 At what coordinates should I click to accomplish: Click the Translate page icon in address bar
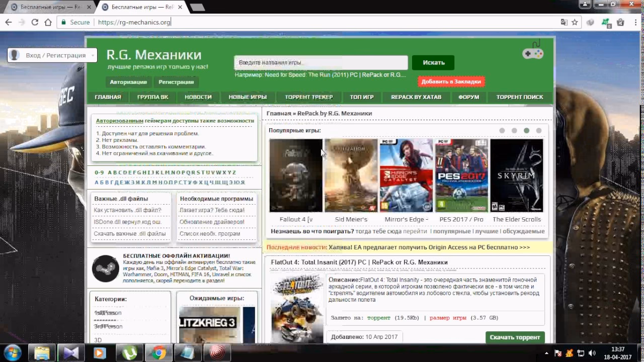point(564,22)
